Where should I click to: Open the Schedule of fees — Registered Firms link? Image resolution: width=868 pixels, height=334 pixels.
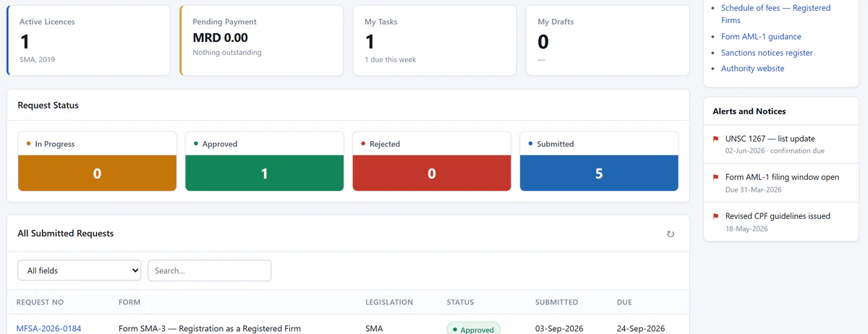(775, 14)
